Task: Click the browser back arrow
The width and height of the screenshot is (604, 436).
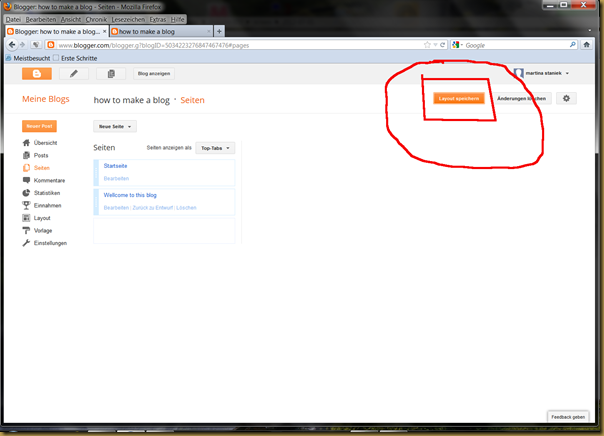Action: coord(12,45)
